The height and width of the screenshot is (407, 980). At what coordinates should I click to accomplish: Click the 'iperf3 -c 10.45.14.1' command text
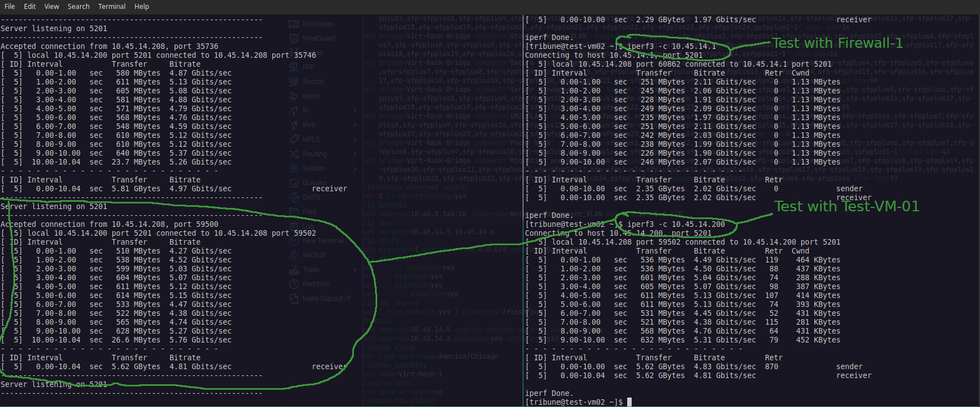pos(672,46)
